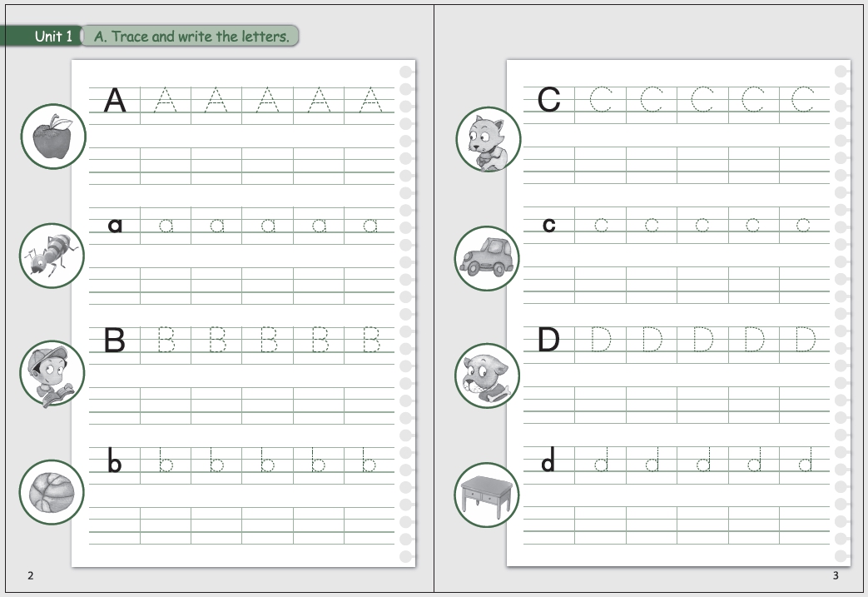Select the ant illustration circle

[53, 256]
